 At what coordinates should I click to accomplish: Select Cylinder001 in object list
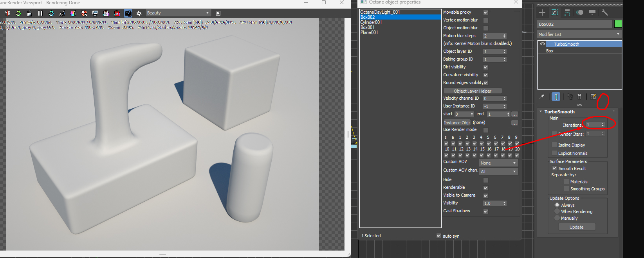(371, 22)
